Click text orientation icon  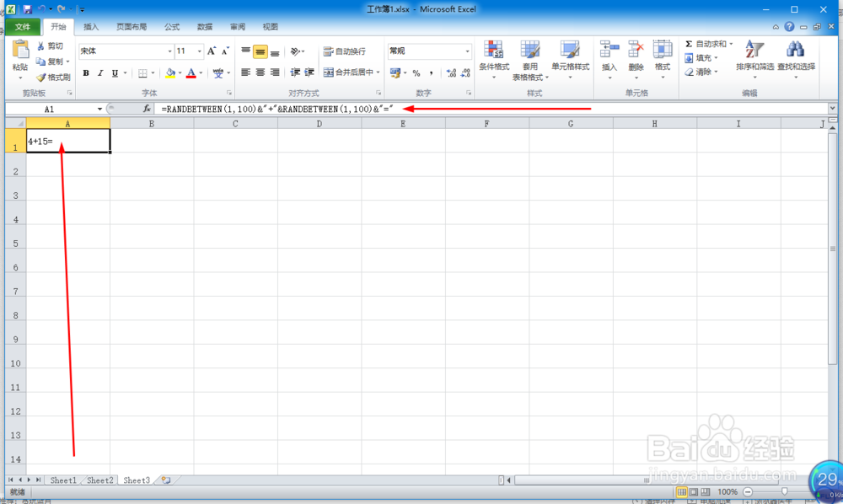tap(296, 51)
